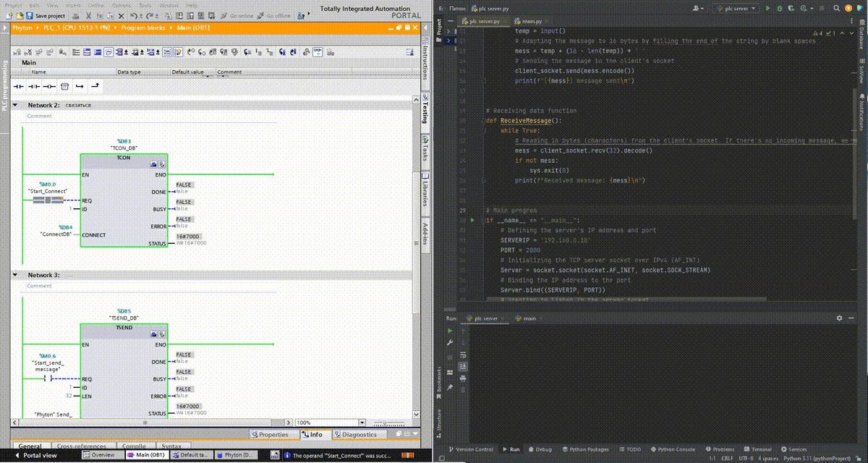Click the delete X icon in TIA toolbar

[121, 15]
